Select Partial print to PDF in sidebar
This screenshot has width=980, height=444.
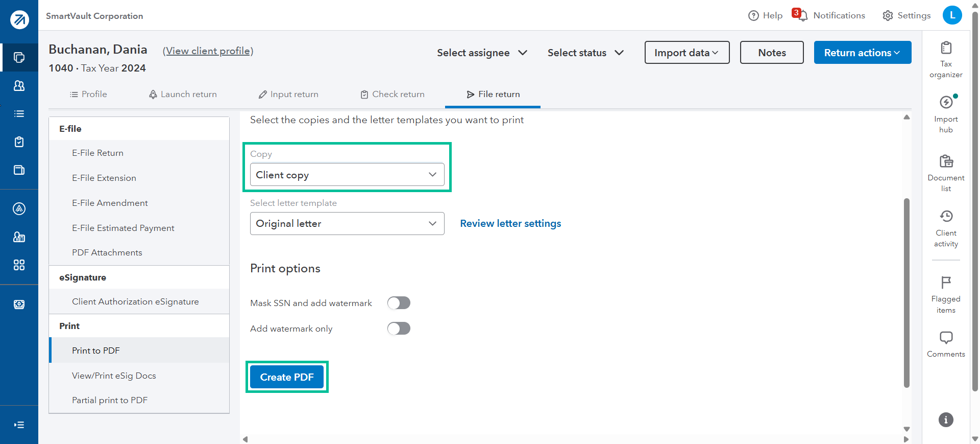(x=110, y=401)
